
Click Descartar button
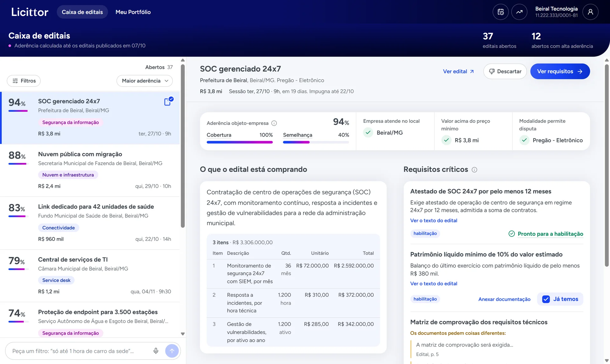point(505,71)
